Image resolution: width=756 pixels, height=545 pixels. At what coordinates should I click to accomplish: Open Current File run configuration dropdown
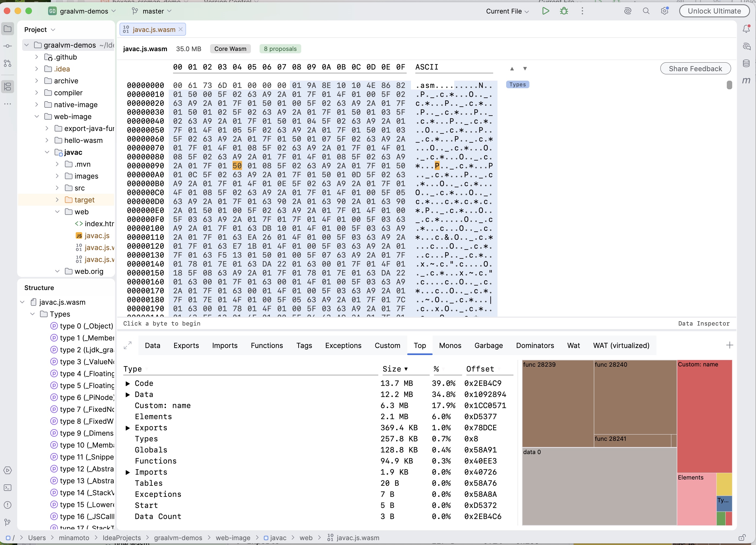pos(507,11)
